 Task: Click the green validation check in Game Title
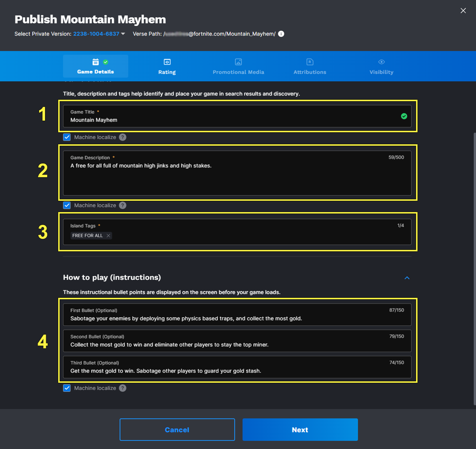pyautogui.click(x=404, y=116)
